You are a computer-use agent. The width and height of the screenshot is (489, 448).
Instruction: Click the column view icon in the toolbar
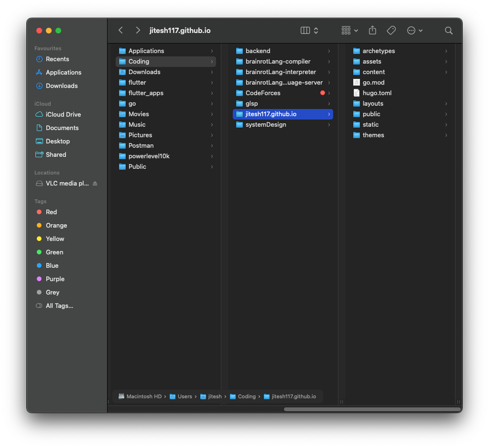tap(304, 30)
